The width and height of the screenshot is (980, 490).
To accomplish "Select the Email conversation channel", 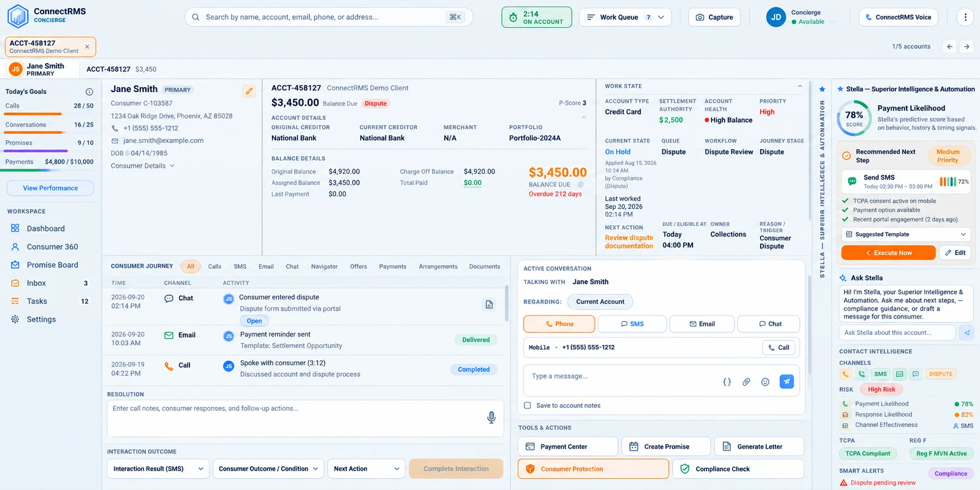I will 702,324.
